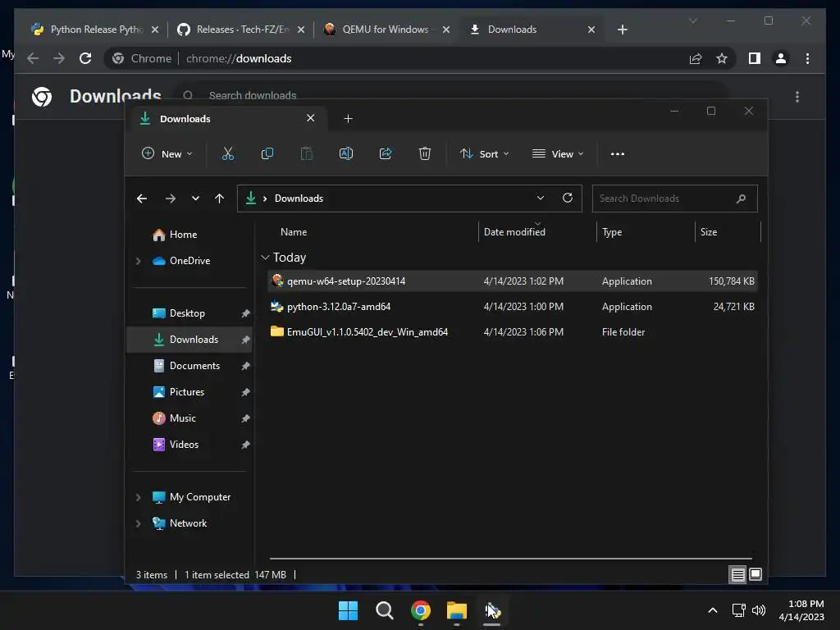
Task: Go up one folder level in Explorer
Action: [219, 199]
